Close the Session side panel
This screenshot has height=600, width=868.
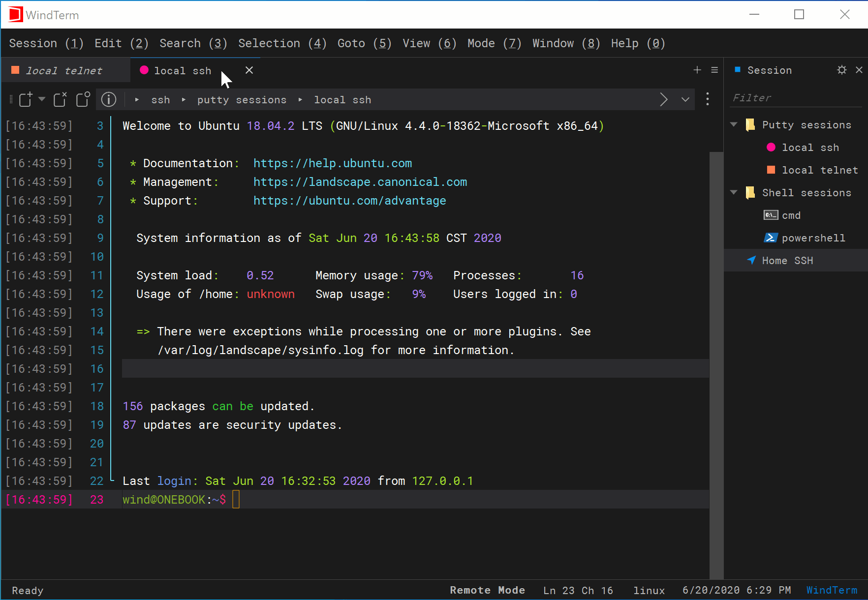pos(859,70)
